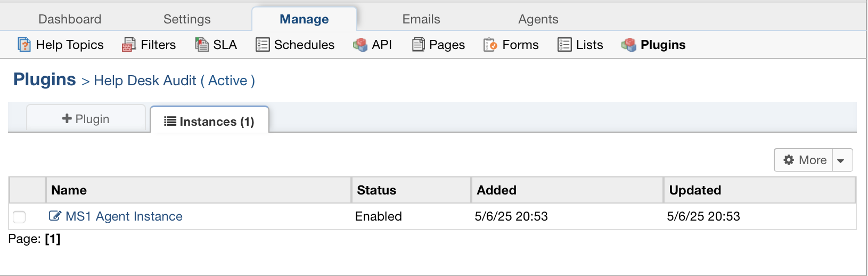The width and height of the screenshot is (868, 276).
Task: Switch to the Plugin sub-tab
Action: tap(86, 119)
